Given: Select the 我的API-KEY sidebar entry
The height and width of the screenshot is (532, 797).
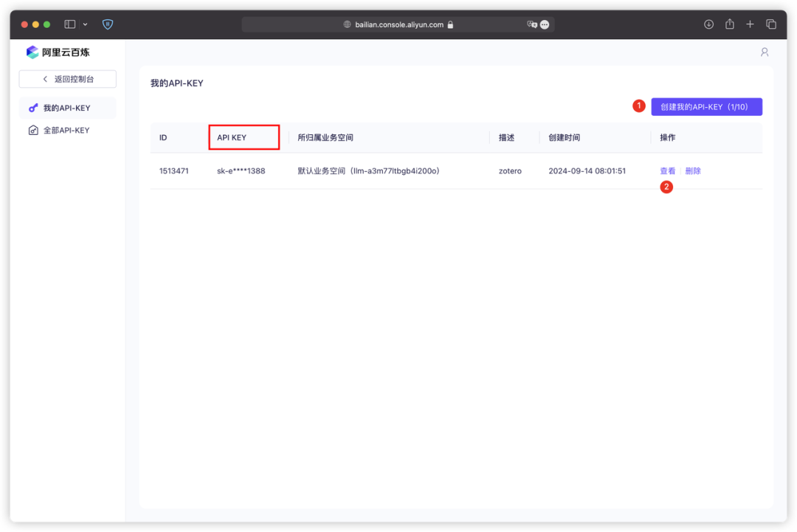Looking at the screenshot, I should point(65,107).
